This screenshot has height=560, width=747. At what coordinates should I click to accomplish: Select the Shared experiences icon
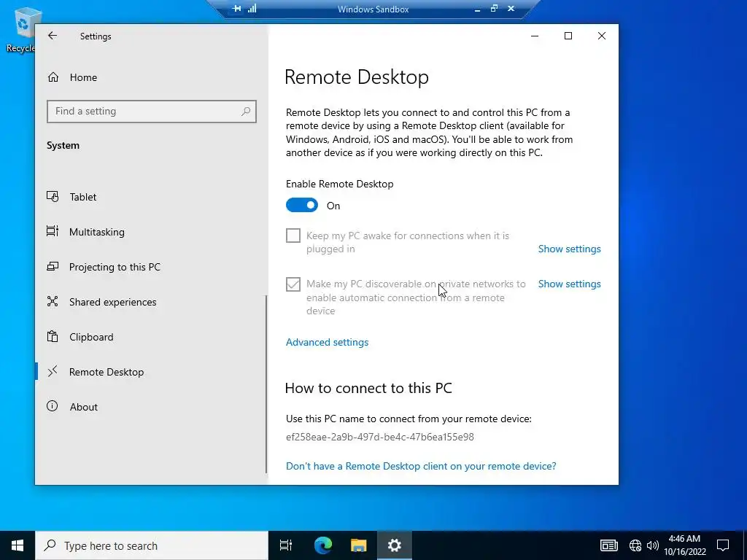(x=53, y=301)
